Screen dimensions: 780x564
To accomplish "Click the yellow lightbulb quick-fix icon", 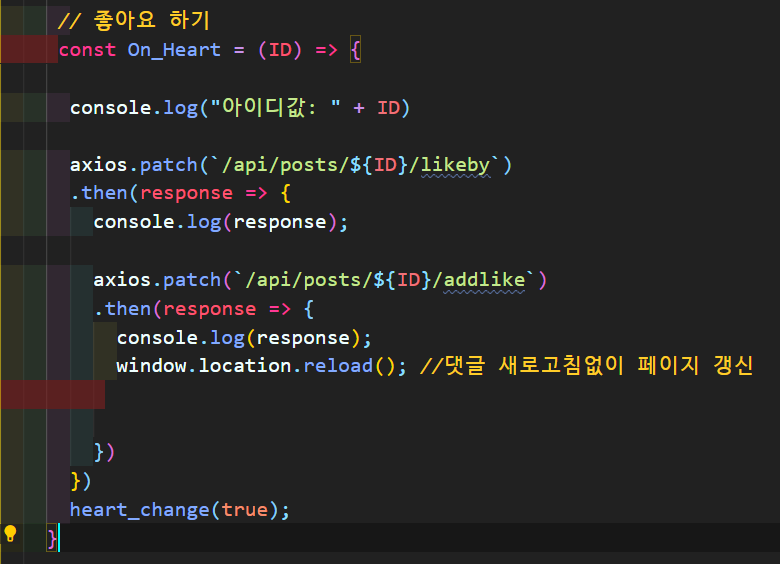I will 10,533.
